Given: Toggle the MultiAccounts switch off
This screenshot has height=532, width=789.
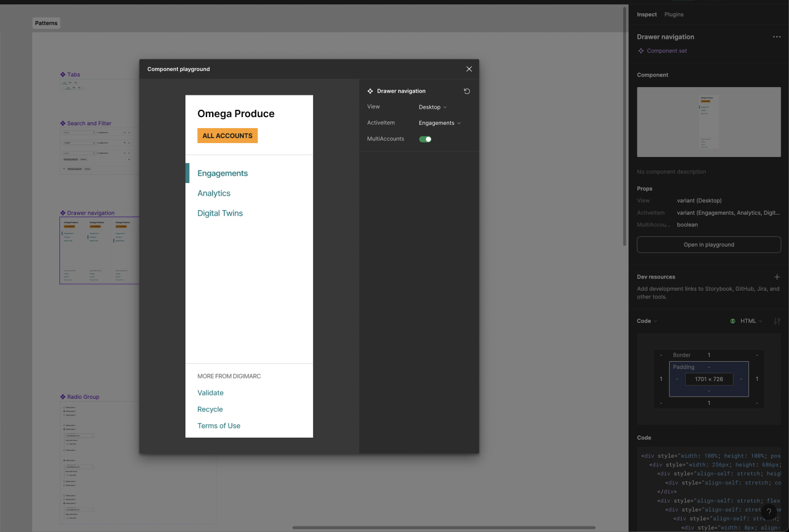Looking at the screenshot, I should pos(425,139).
